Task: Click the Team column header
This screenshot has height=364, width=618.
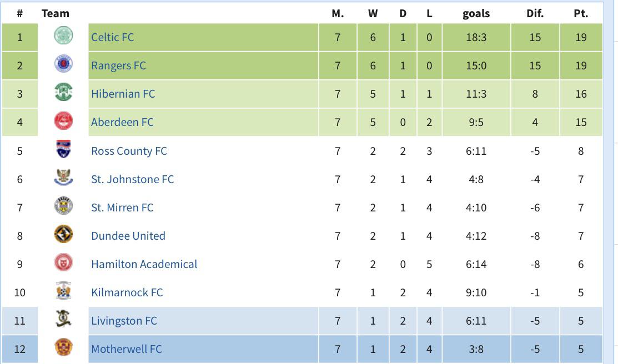Action: 56,13
